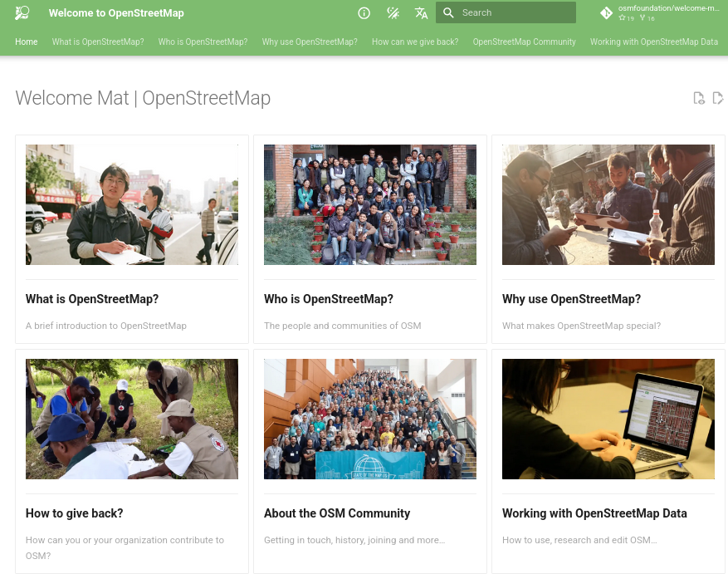Click the magnifier icon in search box

448,13
